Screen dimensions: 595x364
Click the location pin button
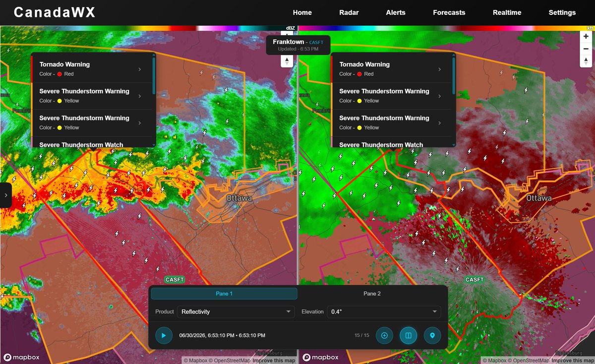coord(432,335)
